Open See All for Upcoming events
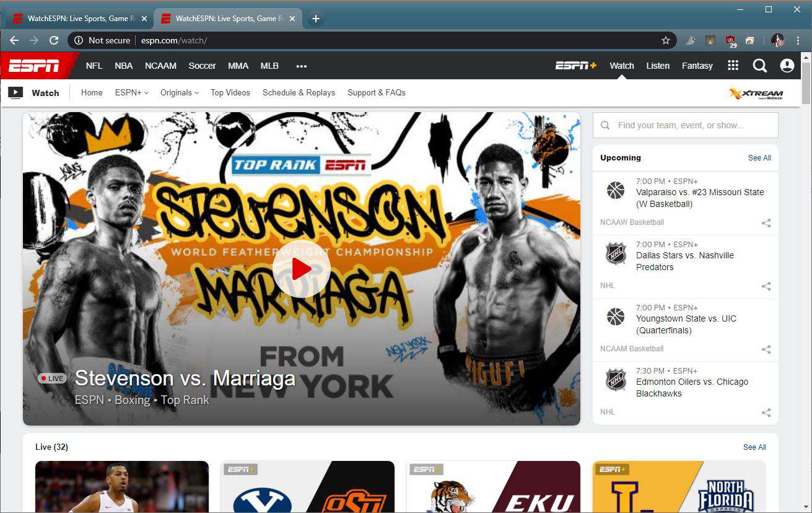Viewport: 812px width, 513px height. point(759,158)
